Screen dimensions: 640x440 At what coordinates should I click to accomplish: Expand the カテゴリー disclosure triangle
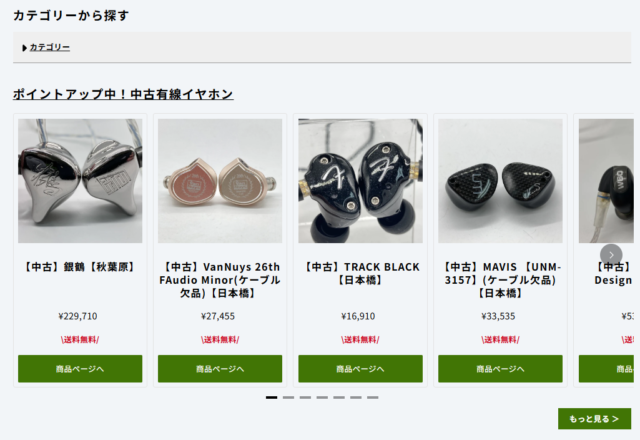[24, 48]
